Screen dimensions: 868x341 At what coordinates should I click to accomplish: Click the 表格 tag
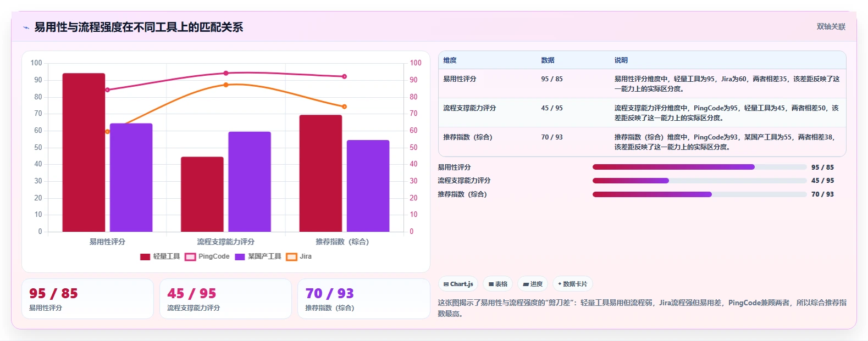pyautogui.click(x=497, y=284)
